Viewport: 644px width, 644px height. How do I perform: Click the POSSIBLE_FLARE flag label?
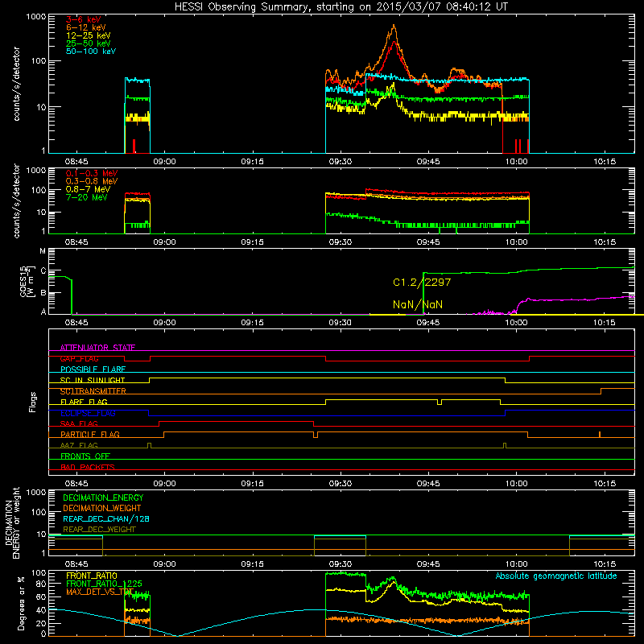[93, 369]
